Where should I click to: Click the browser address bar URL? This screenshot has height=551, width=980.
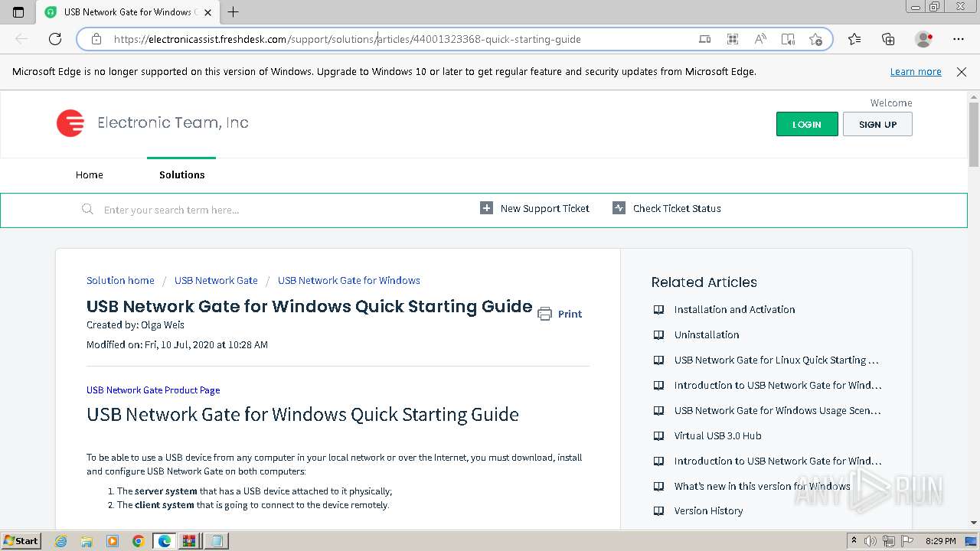point(348,39)
